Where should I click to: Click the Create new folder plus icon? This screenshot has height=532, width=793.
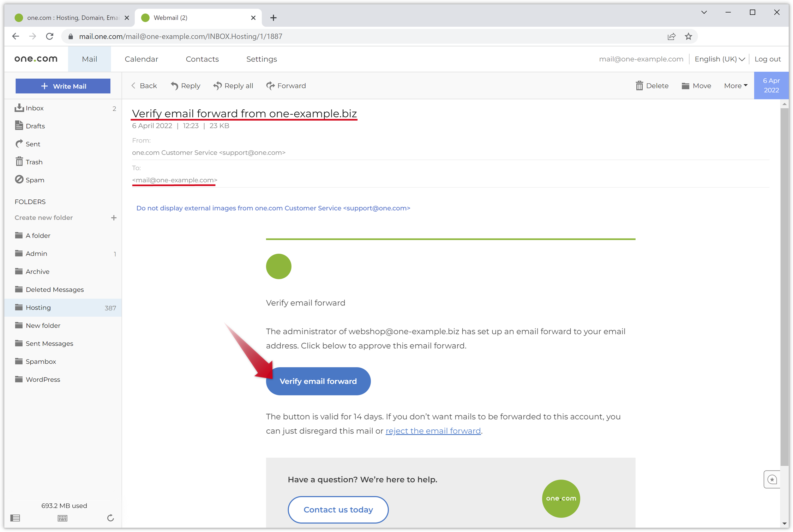pos(113,217)
